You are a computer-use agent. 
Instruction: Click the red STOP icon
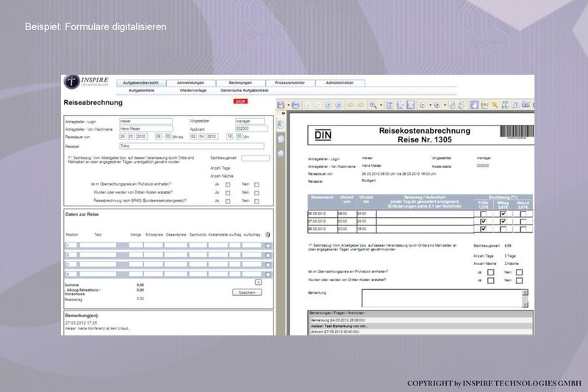(x=240, y=101)
